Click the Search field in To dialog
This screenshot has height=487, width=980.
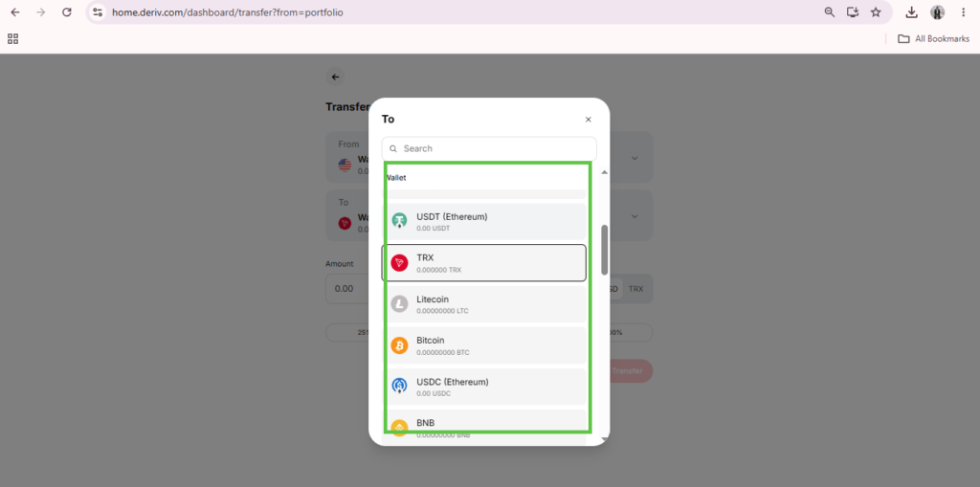click(x=489, y=148)
